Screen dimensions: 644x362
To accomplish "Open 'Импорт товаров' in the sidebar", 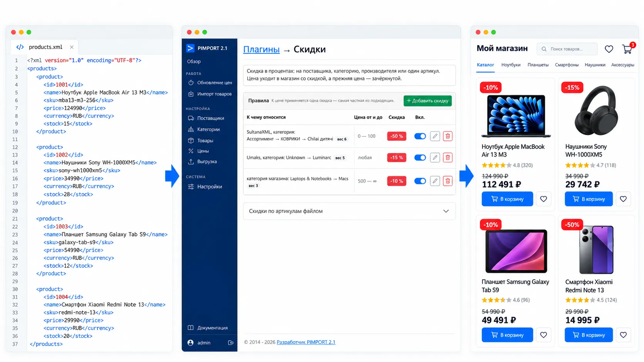I will click(210, 94).
